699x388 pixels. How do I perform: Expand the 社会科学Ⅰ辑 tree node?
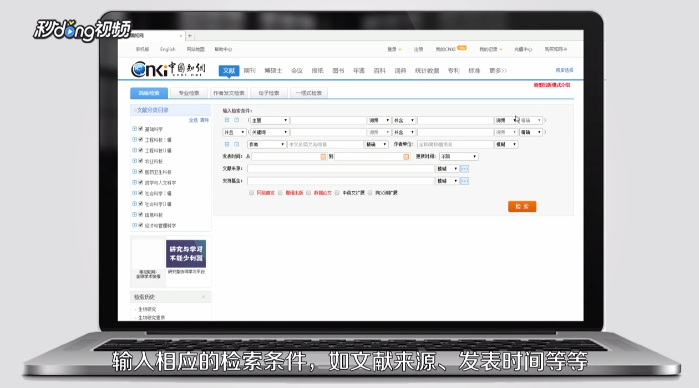tap(134, 193)
